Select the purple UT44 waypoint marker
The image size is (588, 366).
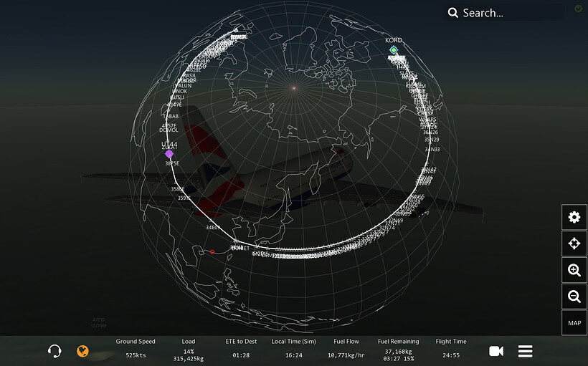click(x=169, y=153)
